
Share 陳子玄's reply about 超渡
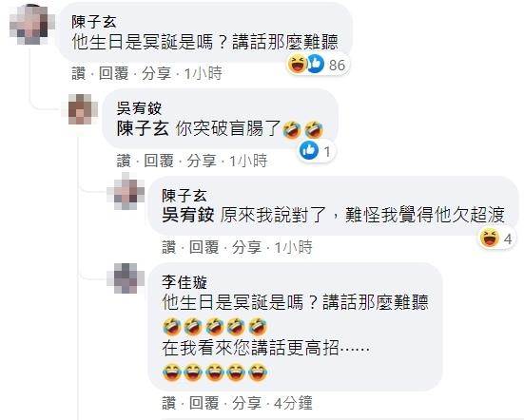(246, 247)
